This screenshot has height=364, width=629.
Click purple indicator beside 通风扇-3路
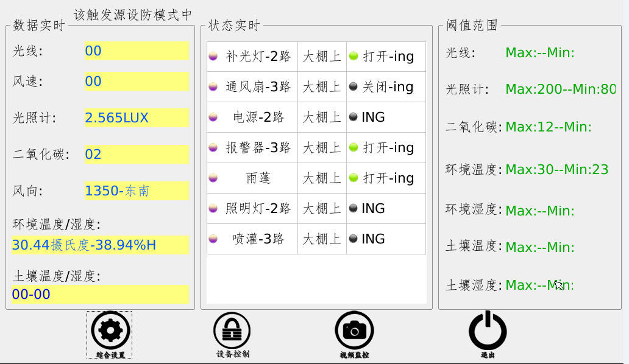click(x=213, y=87)
